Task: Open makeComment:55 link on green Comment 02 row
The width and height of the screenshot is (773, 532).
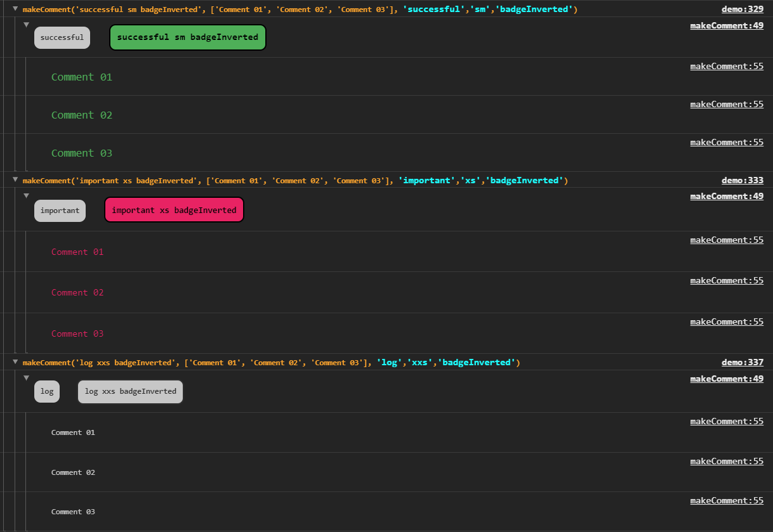Action: [727, 104]
